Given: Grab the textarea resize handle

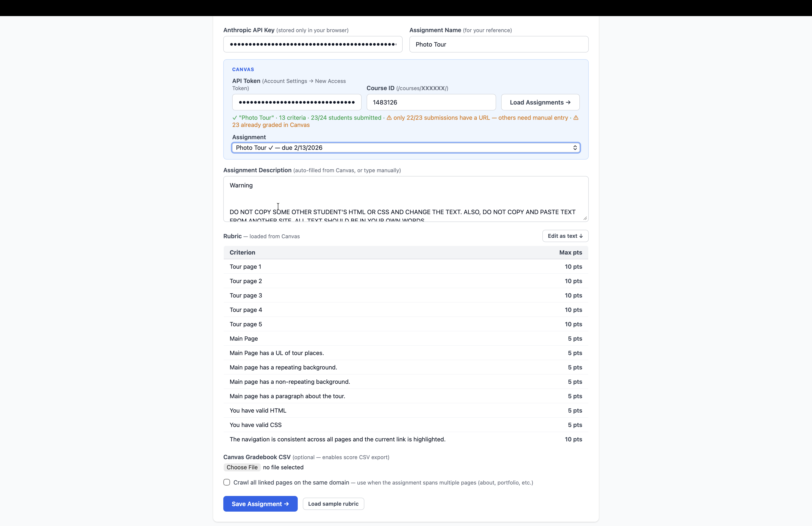Looking at the screenshot, I should pos(585,218).
